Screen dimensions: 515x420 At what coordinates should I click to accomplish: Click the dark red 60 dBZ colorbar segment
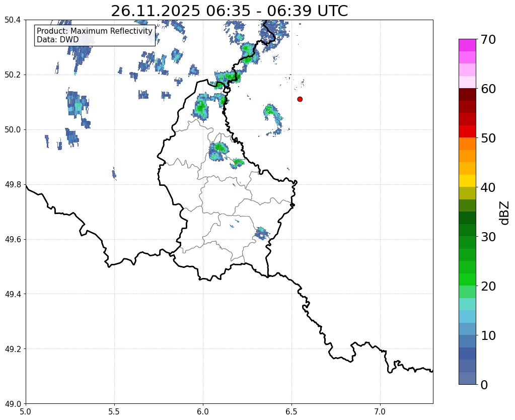[x=467, y=94]
